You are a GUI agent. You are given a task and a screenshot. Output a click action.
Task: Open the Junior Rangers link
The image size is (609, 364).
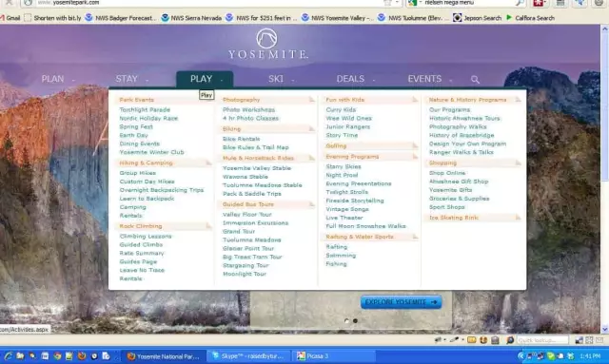(x=347, y=127)
